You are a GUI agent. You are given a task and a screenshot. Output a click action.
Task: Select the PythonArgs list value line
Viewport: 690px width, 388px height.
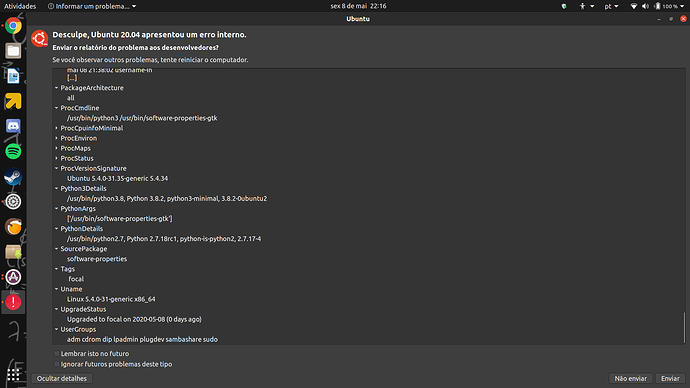(120, 219)
